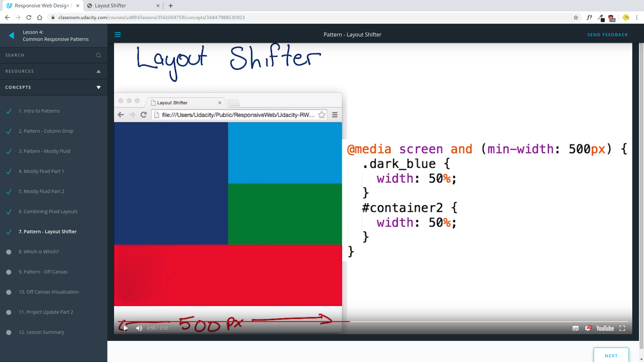Click the Send Feedback link
Screen dimensions: 644x362
pos(607,35)
